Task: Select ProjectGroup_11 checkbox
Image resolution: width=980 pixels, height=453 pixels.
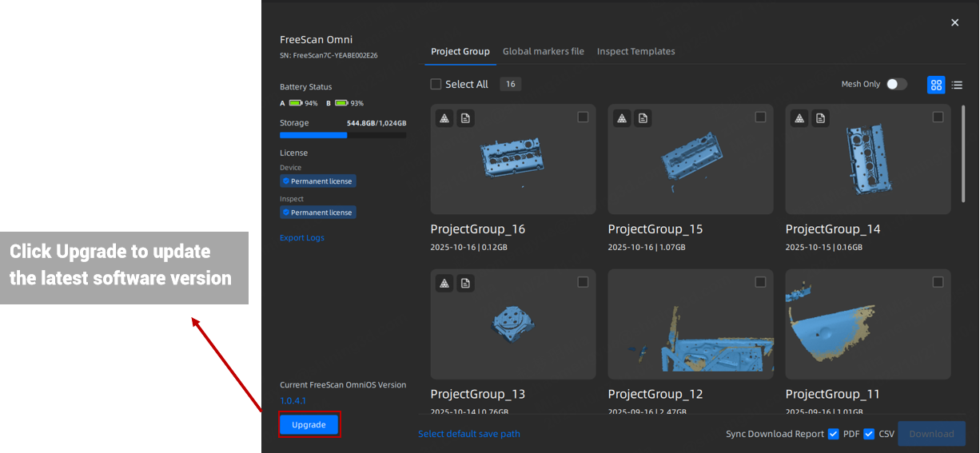Action: coord(938,282)
